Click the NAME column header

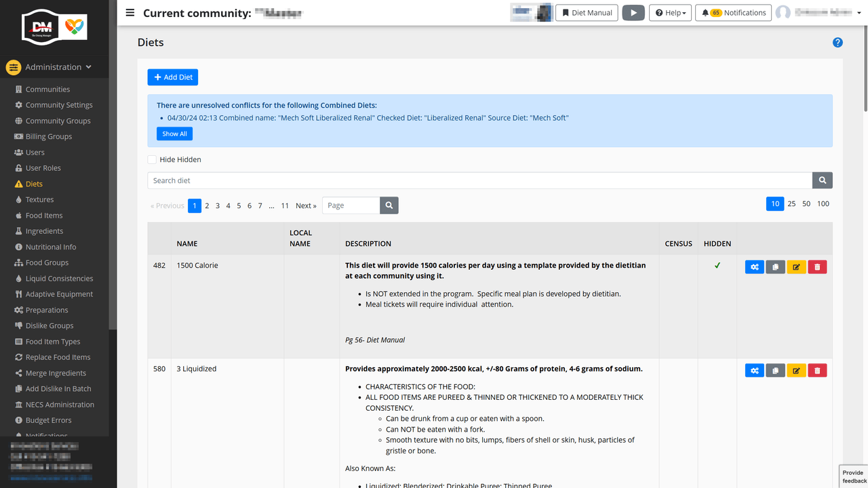pyautogui.click(x=187, y=244)
